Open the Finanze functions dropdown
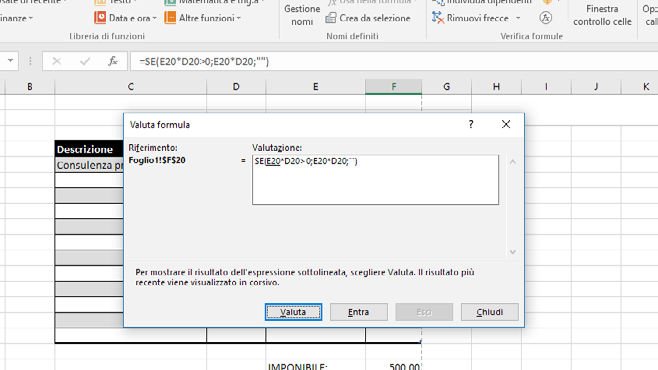 pos(17,18)
